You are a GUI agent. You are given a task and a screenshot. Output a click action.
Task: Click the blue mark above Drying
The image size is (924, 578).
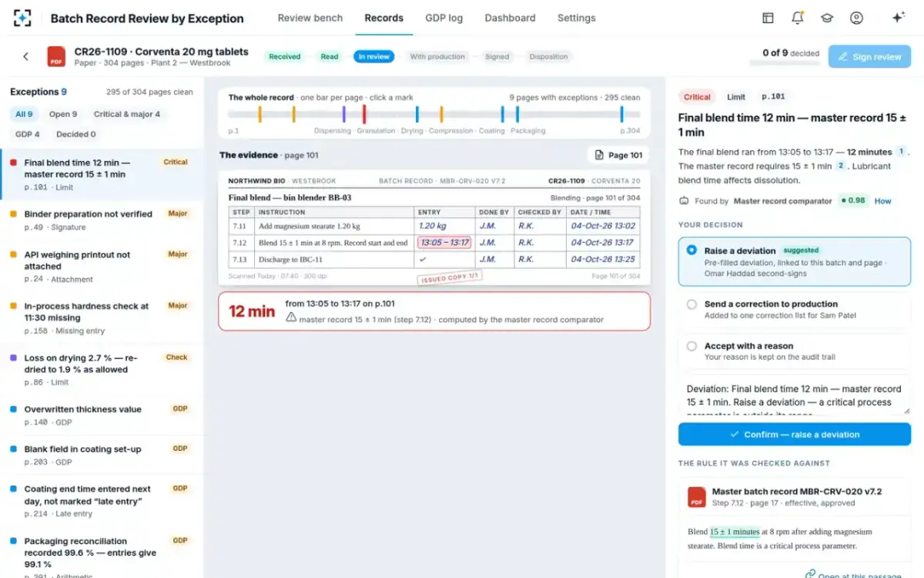pos(417,115)
